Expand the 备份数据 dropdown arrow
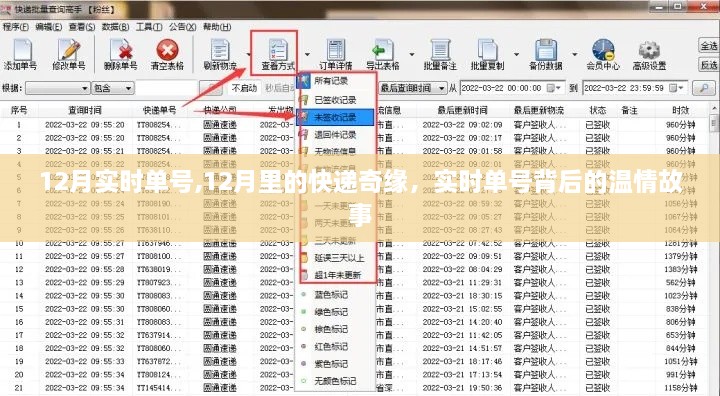Viewport: 720px width, 396px height. point(574,54)
